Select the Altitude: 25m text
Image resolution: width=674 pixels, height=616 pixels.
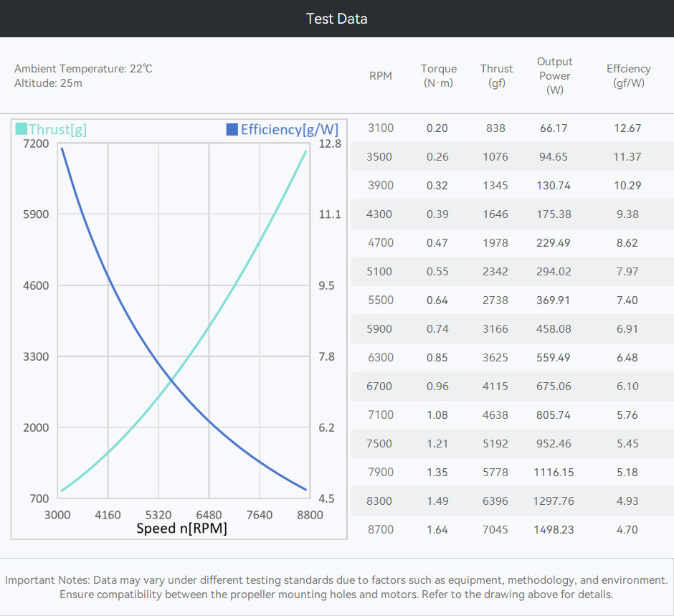[48, 83]
